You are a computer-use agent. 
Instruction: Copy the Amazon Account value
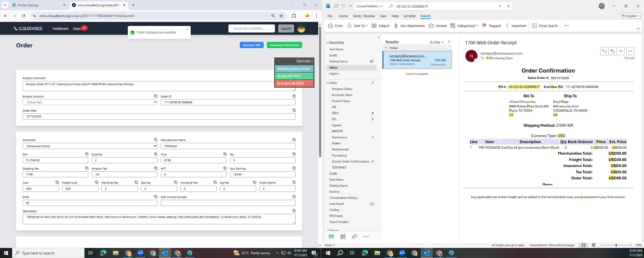point(156,96)
